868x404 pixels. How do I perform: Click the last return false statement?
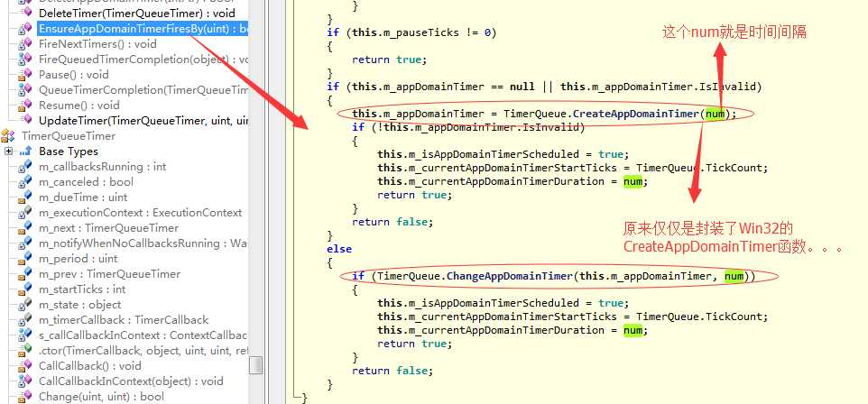(x=392, y=371)
